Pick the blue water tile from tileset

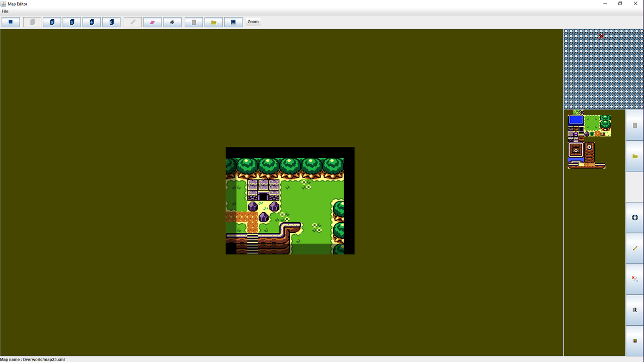[x=576, y=120]
